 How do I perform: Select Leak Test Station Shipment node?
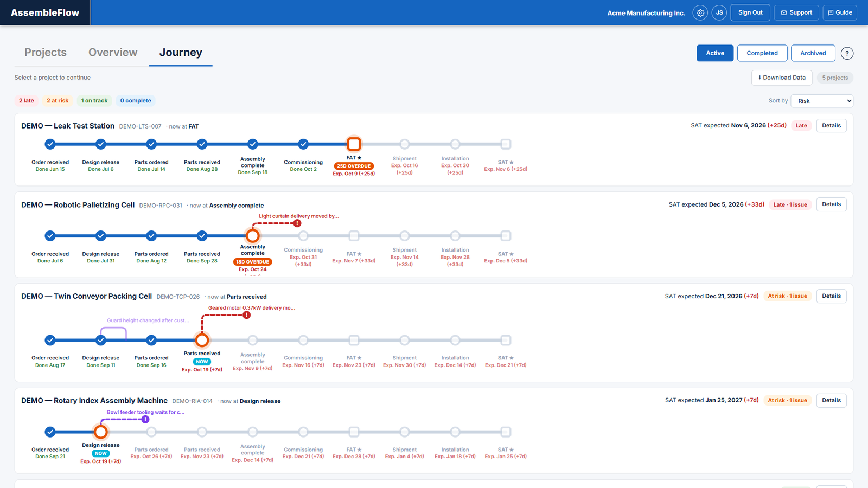point(405,144)
